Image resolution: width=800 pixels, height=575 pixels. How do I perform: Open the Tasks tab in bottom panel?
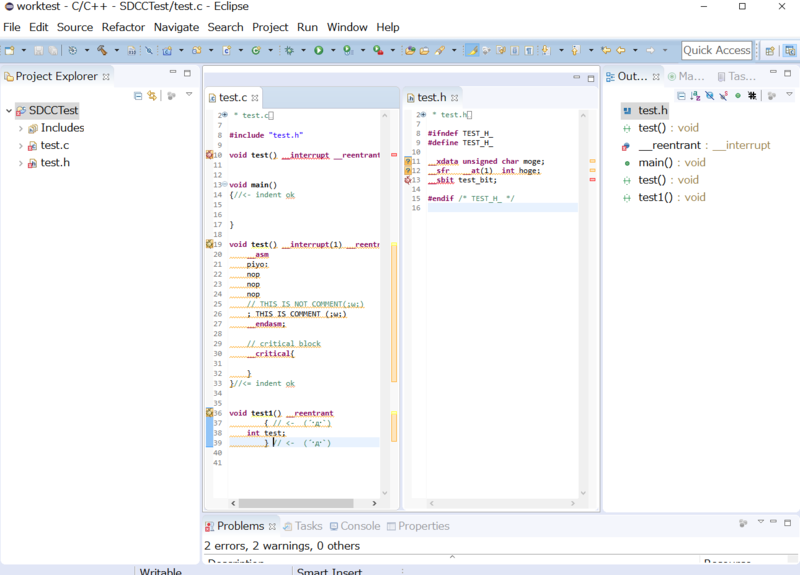tap(303, 526)
